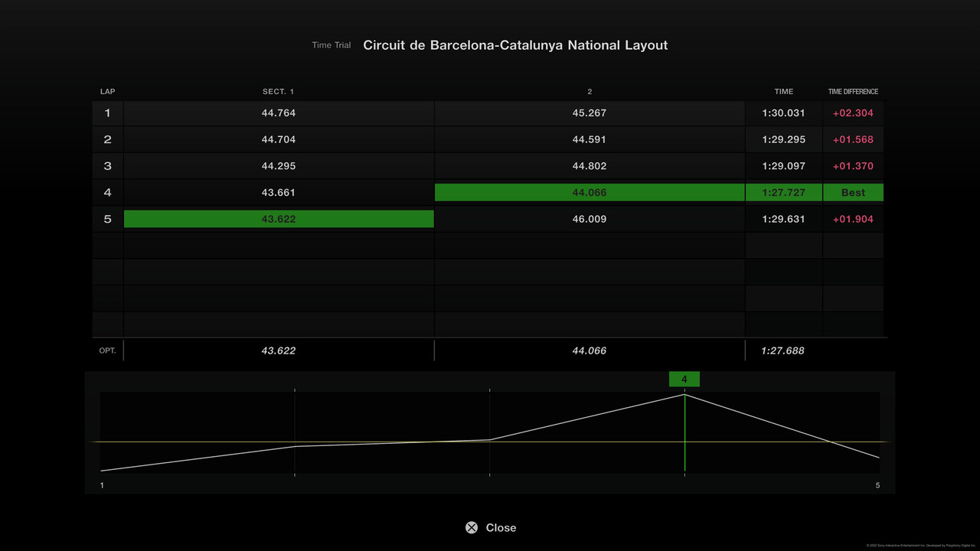Click lap number 2 in the table
980x551 pixels.
click(x=107, y=139)
